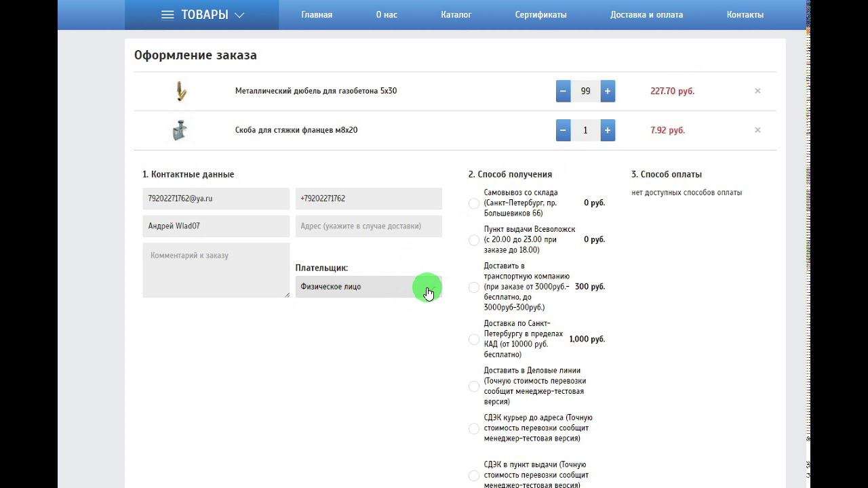Remove Скоба для стяжки фланцев from order
Viewport: 868px width, 488px height.
pos(757,130)
